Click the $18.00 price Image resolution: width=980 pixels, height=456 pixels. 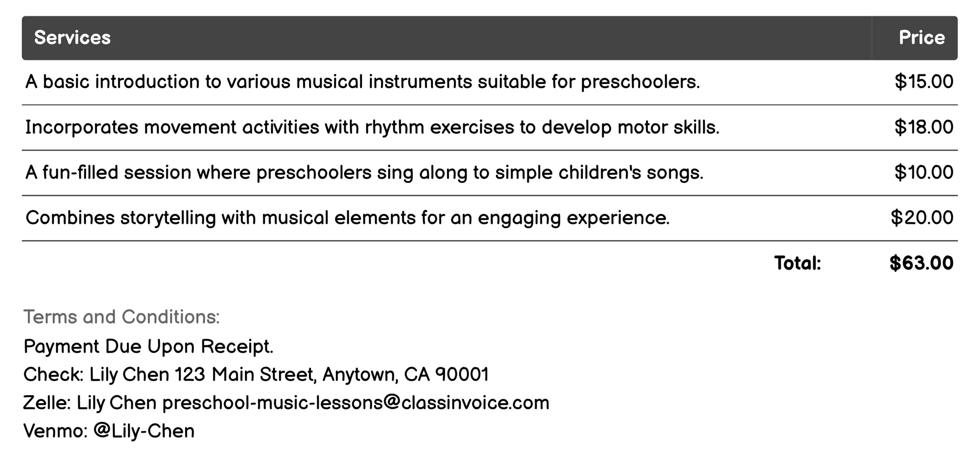(923, 127)
